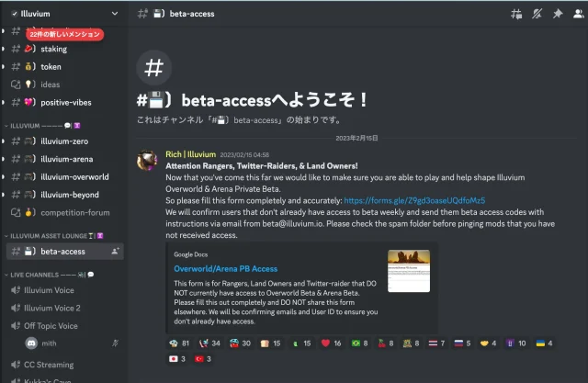The height and width of the screenshot is (383, 588).
Task: Toggle the Ukraine flag reaction 4
Action: [x=544, y=344]
